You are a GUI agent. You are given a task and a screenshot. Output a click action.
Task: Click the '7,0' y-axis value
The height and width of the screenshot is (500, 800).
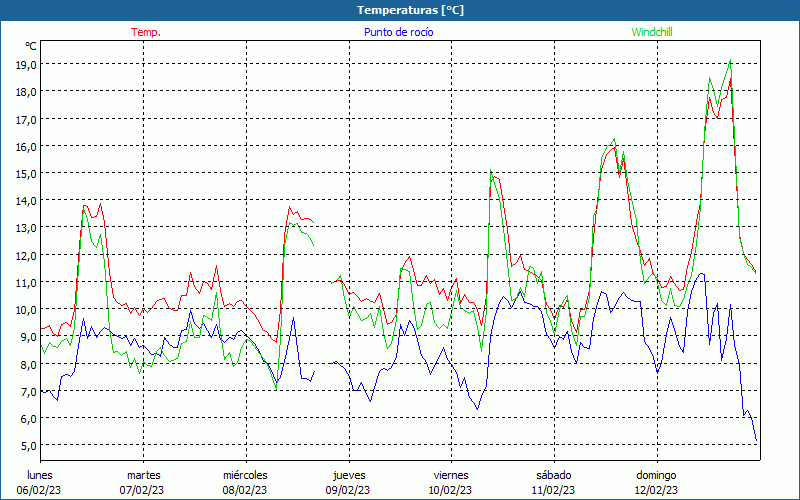coord(29,391)
